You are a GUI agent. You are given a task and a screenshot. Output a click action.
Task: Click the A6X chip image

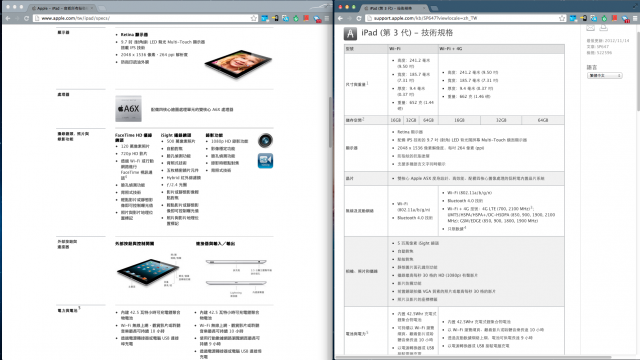(128, 109)
